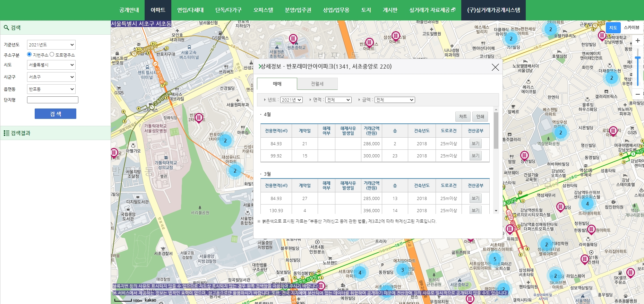Click the apartment marker near 로얄 아파트
Viewport: 644px width, 304px height.
[x=613, y=131]
